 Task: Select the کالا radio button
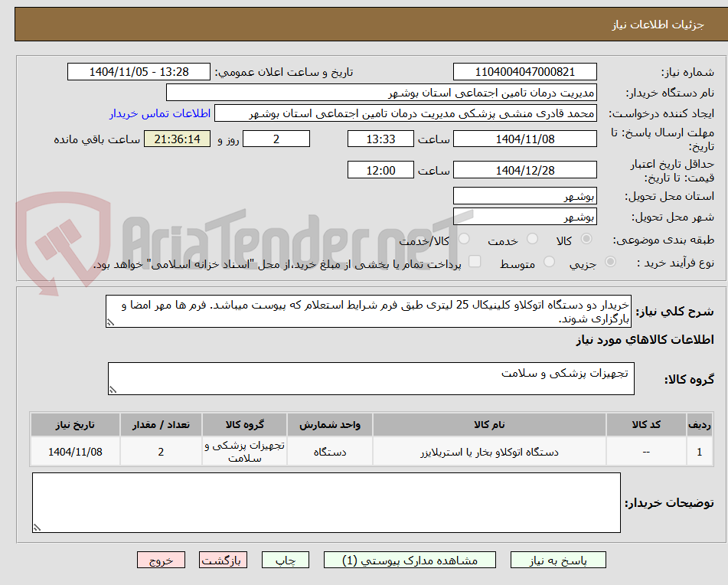pyautogui.click(x=586, y=240)
